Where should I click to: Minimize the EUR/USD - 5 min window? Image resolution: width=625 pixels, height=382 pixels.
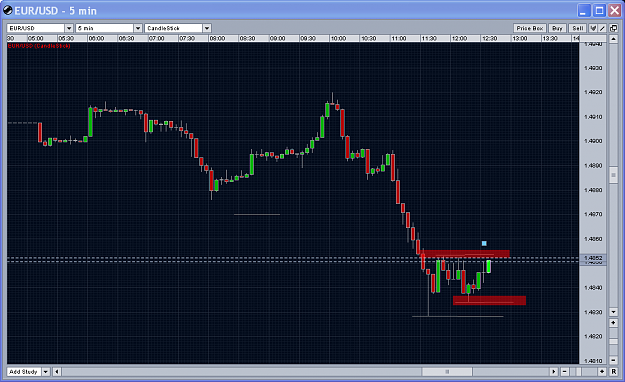pos(584,10)
